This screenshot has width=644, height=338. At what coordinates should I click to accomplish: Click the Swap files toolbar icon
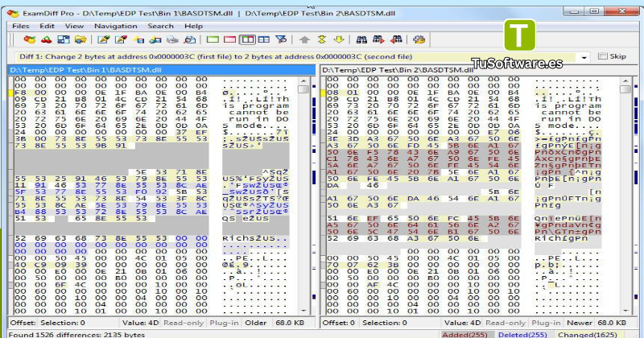64,40
